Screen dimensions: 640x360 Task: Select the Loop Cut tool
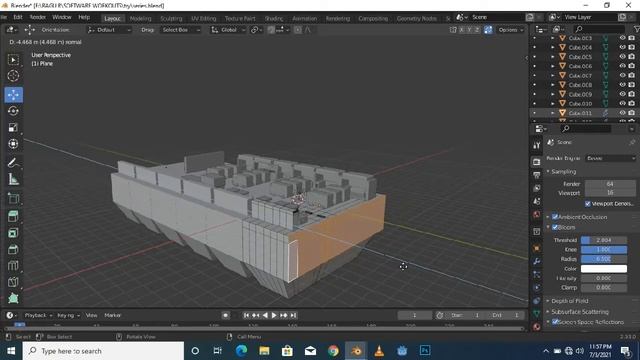click(x=13, y=265)
